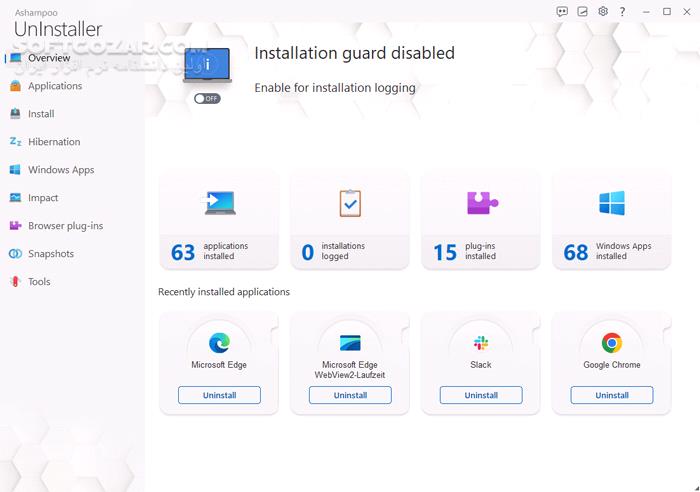Open the 15 plug-ins installed puzzle tile
This screenshot has width=700, height=492.
point(481,222)
